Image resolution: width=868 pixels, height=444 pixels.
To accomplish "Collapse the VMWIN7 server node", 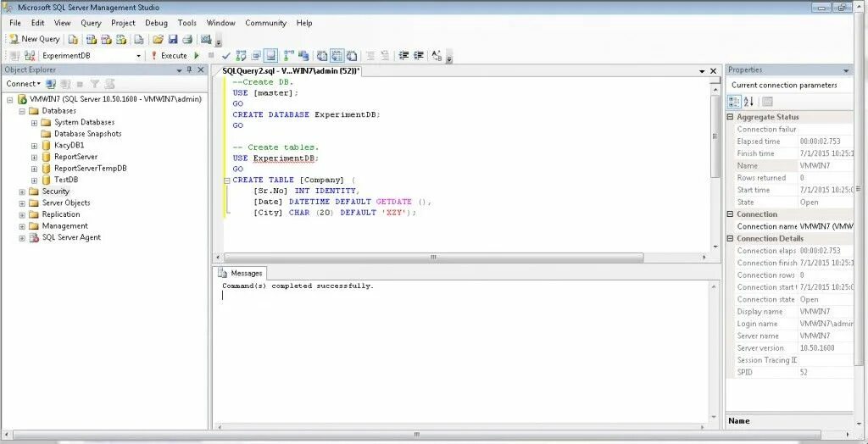I will [9, 100].
